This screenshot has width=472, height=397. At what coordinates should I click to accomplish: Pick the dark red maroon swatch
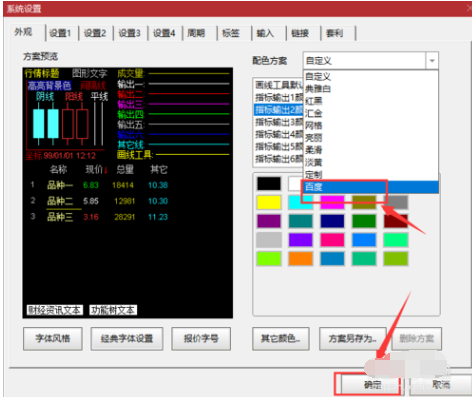click(x=396, y=221)
